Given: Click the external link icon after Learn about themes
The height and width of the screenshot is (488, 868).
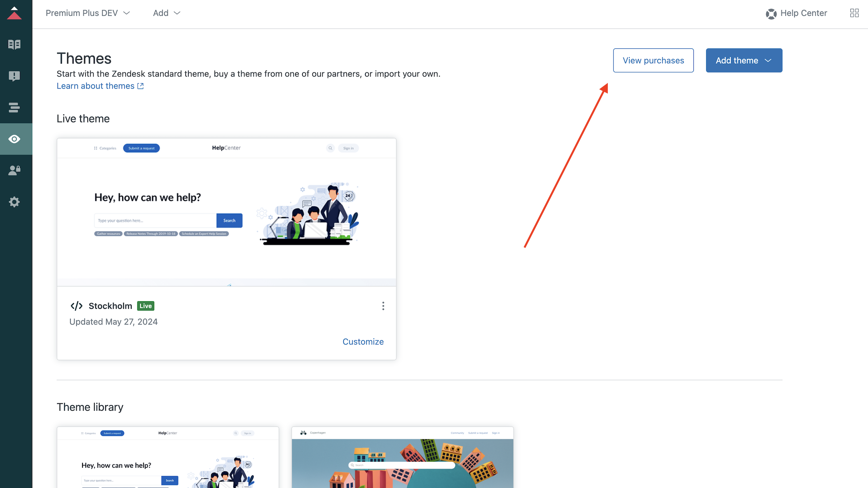Looking at the screenshot, I should click(141, 86).
